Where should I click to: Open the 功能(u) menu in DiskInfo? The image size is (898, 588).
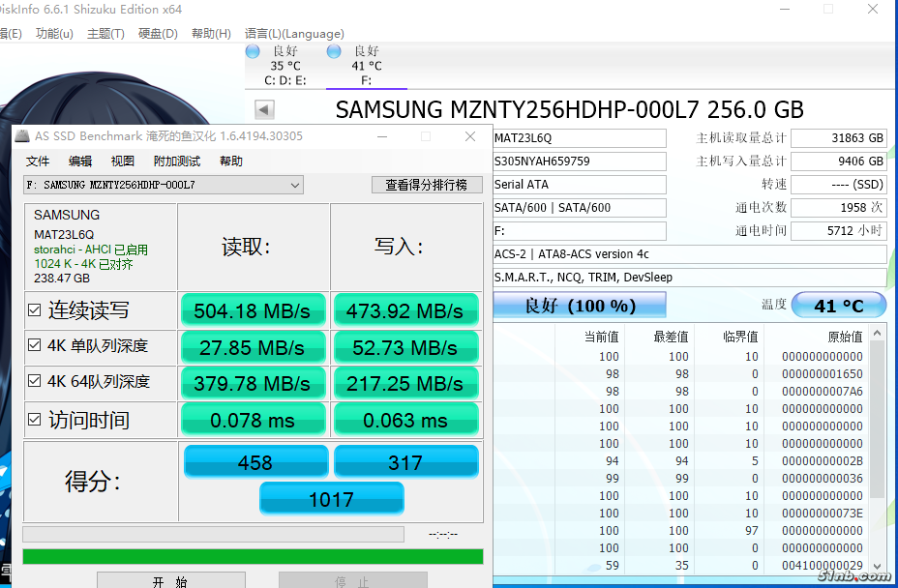pos(54,34)
